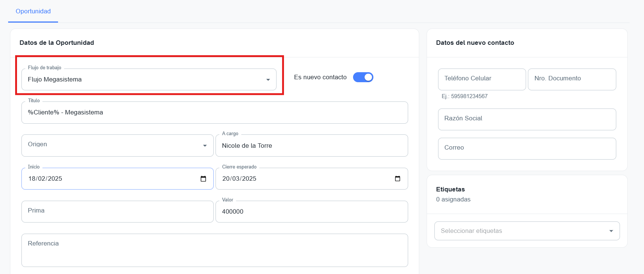
Task: Click the Inicio date value 18/02/2025
Action: click(45, 179)
